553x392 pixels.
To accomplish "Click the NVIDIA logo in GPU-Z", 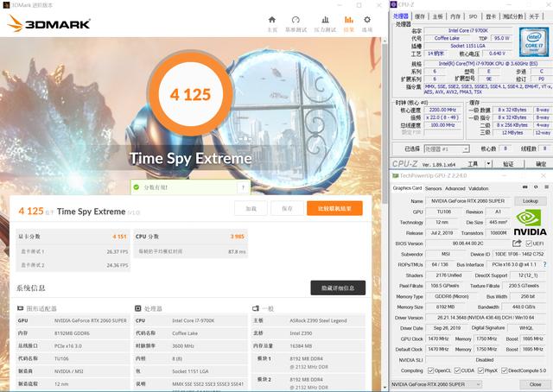I will point(530,223).
